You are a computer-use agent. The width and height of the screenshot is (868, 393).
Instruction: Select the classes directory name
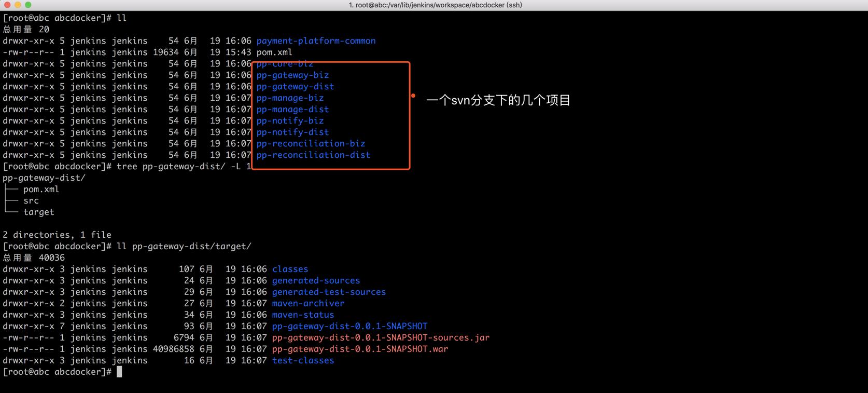pos(290,269)
